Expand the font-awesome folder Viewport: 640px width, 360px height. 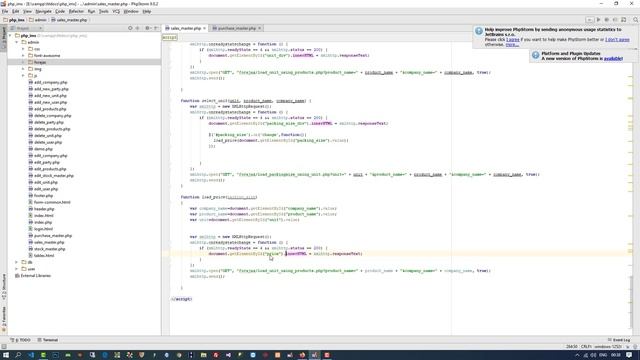pyautogui.click(x=23, y=56)
